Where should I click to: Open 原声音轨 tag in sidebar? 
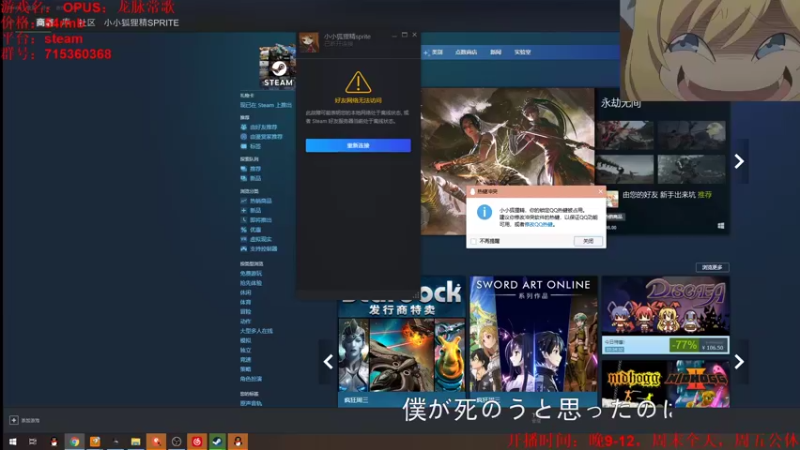point(251,404)
